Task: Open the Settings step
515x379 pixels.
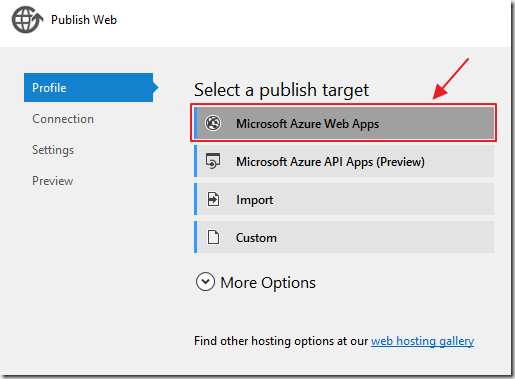Action: (53, 150)
